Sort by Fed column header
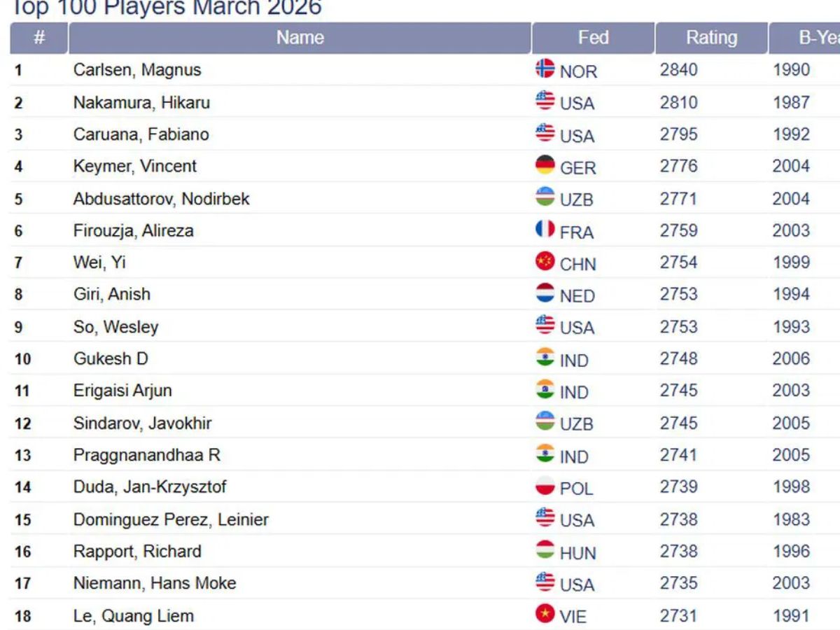Screen dimensions: 840x630 pyautogui.click(x=593, y=38)
